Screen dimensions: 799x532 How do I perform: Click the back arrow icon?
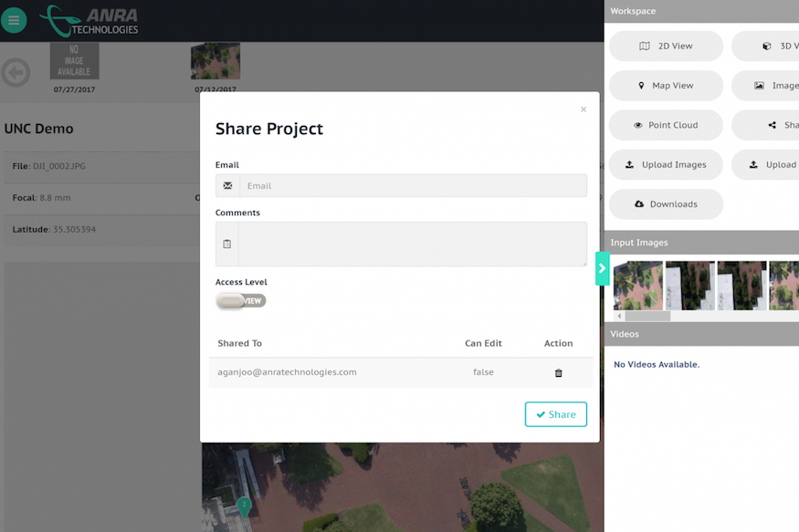16,72
